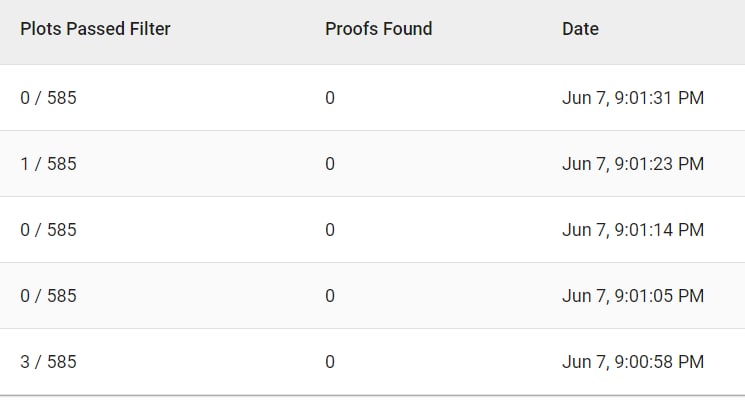Click the date Jun 7, 9:01:31 PM

coord(633,98)
